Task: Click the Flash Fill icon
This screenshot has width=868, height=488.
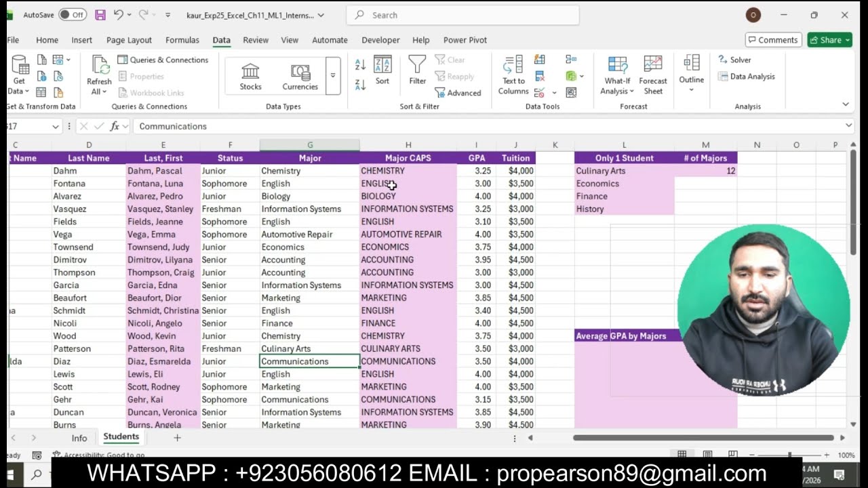Action: pos(540,59)
